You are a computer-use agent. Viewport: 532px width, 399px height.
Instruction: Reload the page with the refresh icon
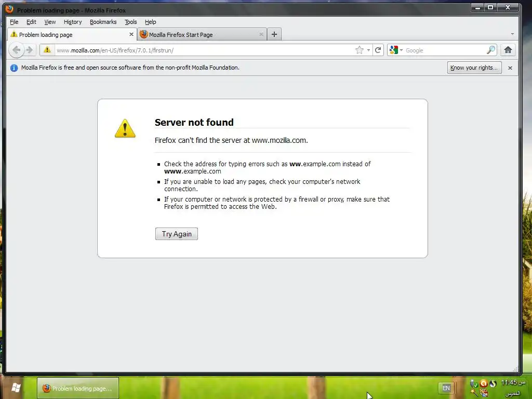click(378, 50)
